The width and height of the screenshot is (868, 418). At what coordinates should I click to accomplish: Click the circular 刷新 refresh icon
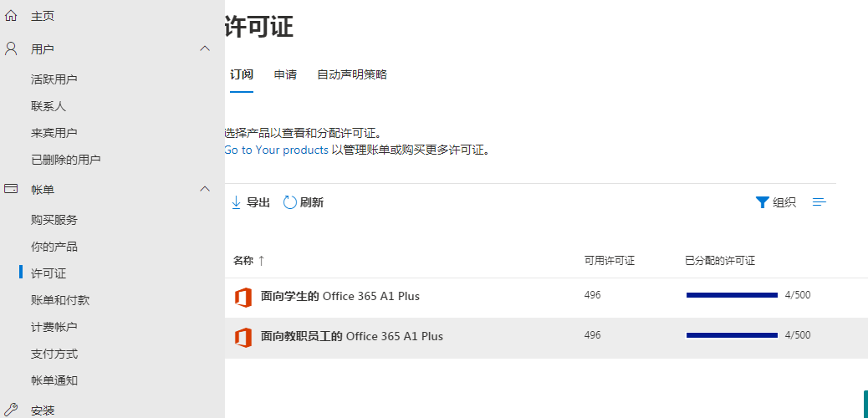(290, 202)
